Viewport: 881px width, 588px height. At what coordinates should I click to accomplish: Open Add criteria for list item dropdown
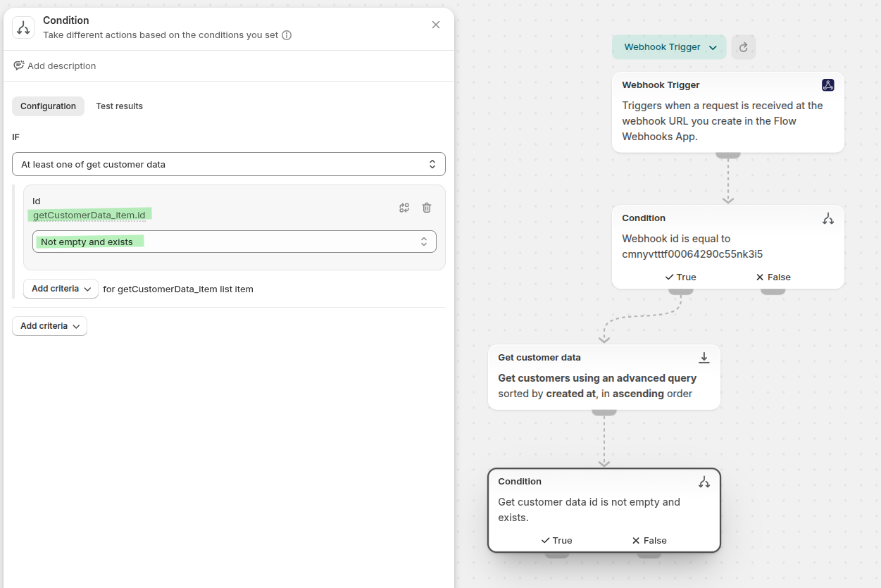(x=61, y=289)
